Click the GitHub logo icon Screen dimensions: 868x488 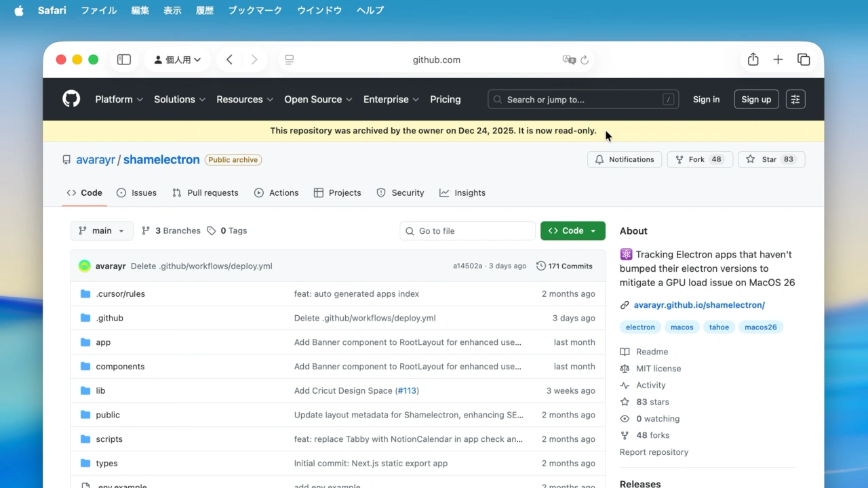click(71, 99)
